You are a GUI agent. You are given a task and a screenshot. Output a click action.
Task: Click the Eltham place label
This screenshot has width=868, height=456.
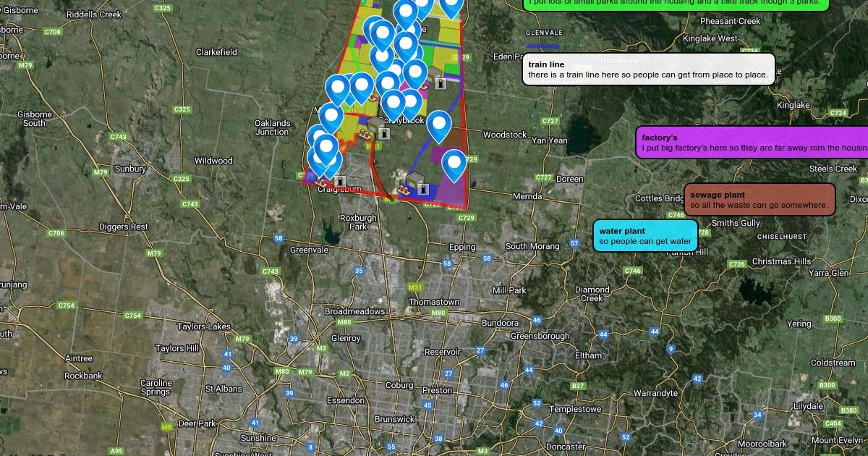point(588,355)
